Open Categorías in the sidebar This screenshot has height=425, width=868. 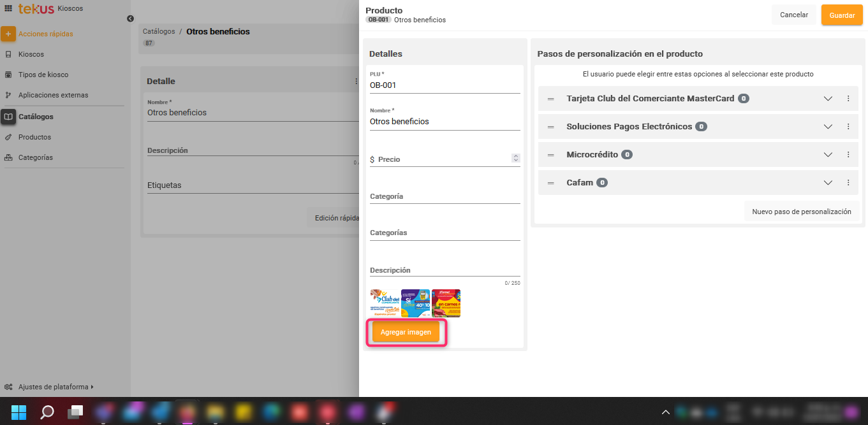pos(35,157)
